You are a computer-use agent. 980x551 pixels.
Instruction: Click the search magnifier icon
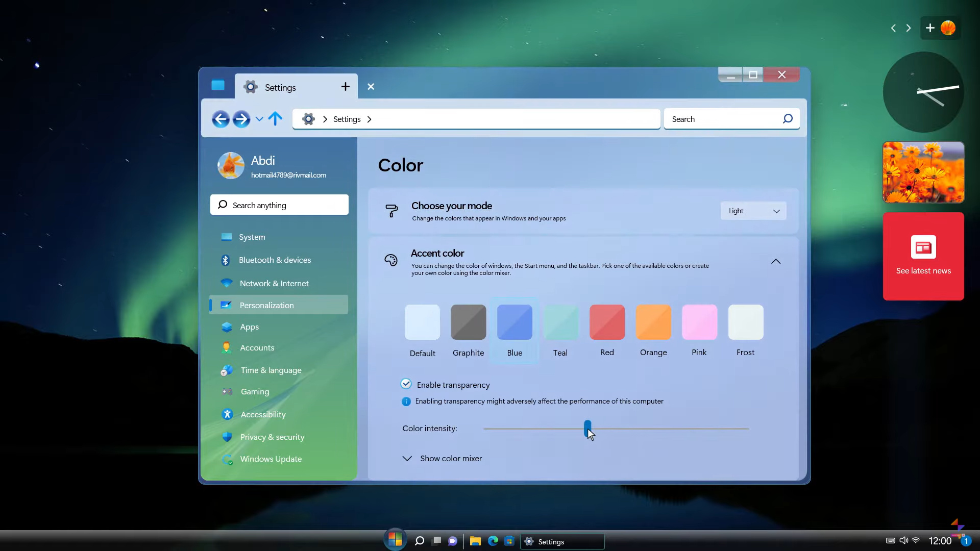coord(788,119)
